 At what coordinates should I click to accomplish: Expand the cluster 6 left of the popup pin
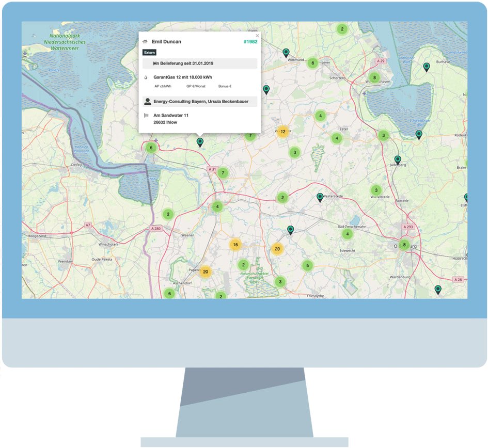151,148
